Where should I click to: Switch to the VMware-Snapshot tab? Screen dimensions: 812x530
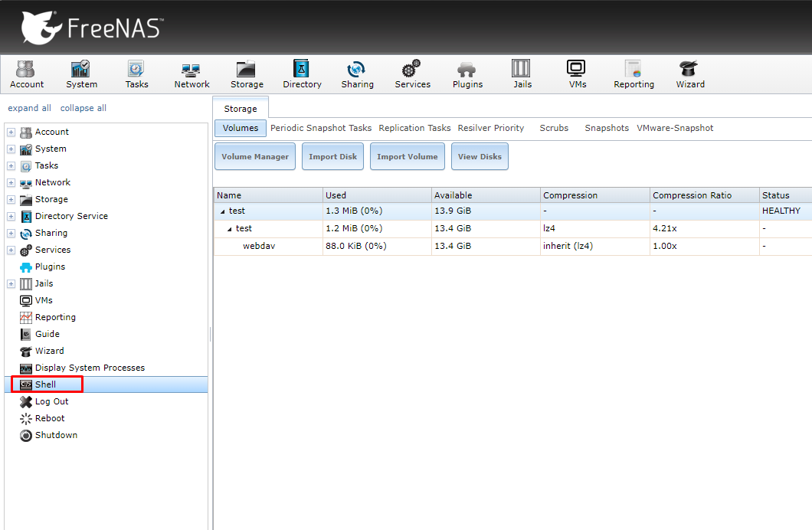675,128
